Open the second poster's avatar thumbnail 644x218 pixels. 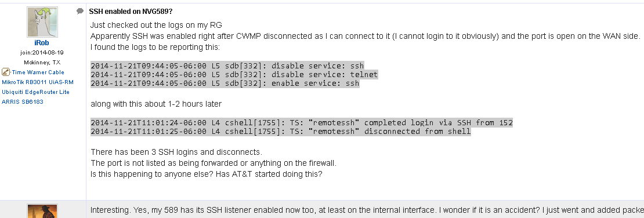(42, 211)
